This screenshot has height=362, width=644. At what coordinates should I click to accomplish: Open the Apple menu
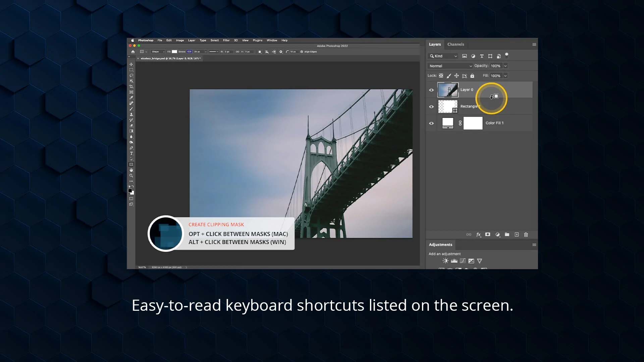point(132,40)
